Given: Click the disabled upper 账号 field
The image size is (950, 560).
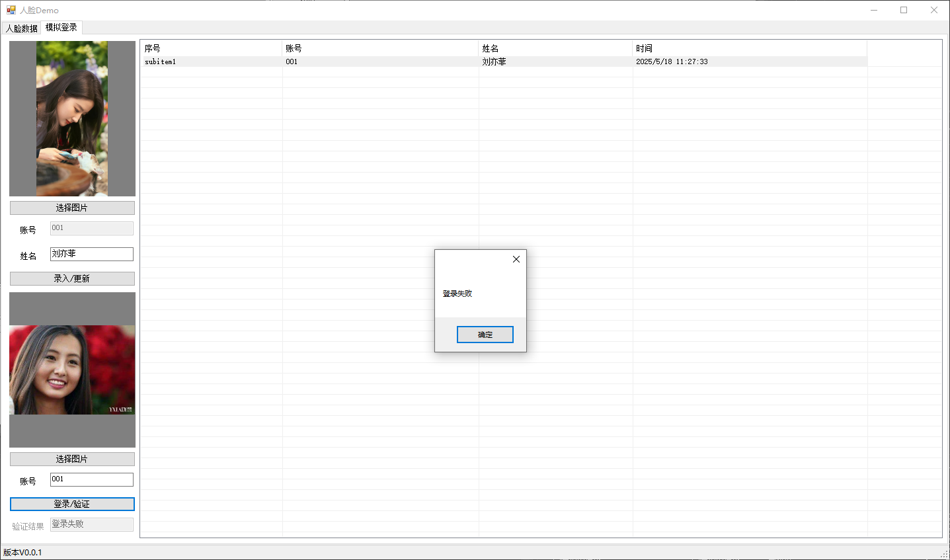Looking at the screenshot, I should point(92,228).
